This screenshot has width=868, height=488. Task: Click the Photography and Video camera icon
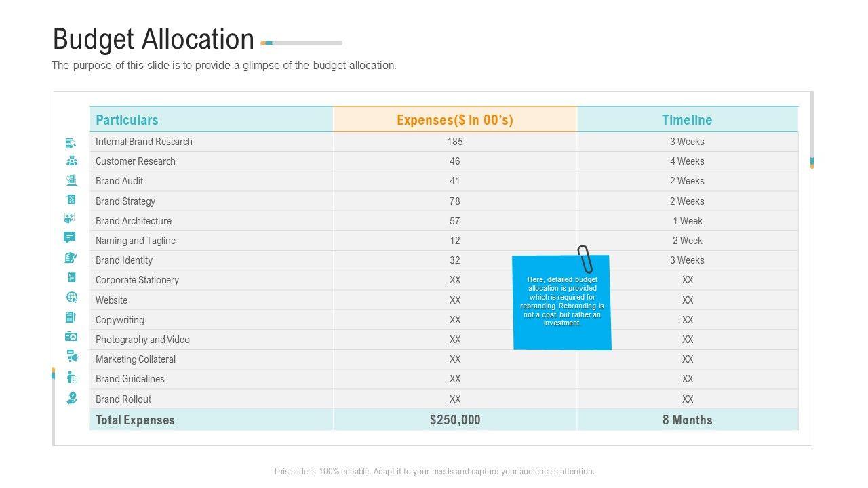pos(71,337)
